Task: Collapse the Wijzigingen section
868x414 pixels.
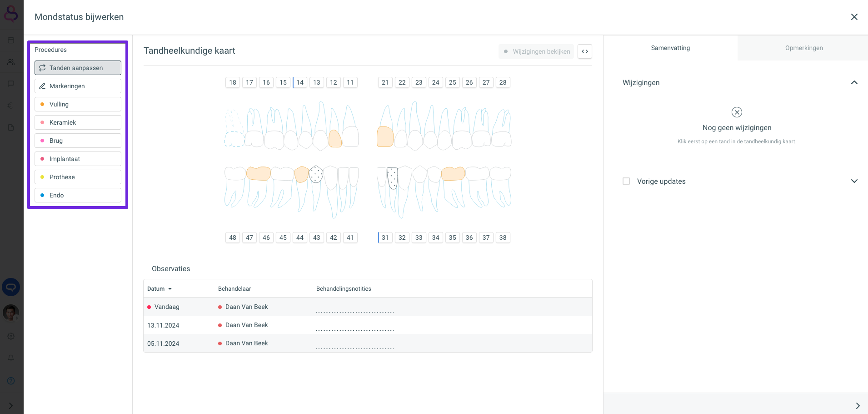Action: pyautogui.click(x=854, y=82)
